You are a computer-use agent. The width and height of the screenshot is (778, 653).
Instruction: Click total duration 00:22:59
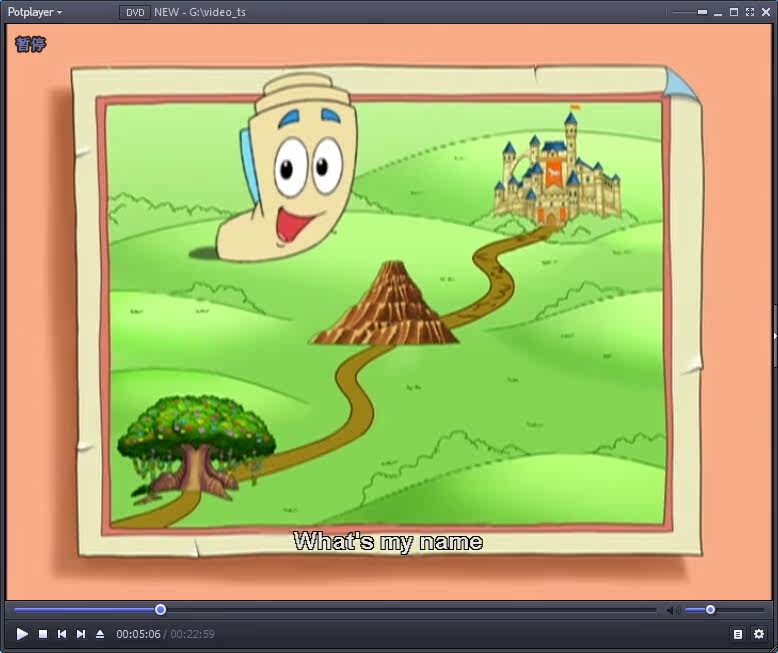[x=193, y=634]
